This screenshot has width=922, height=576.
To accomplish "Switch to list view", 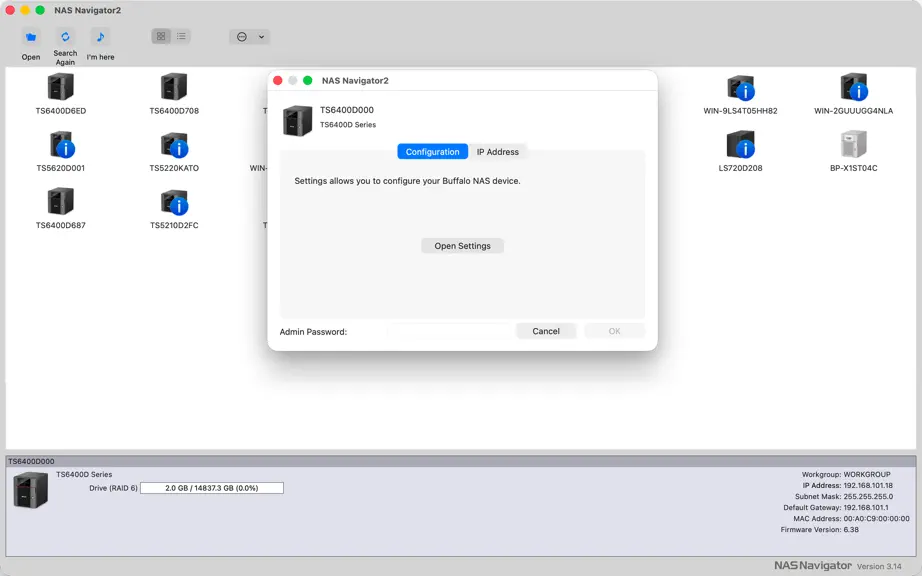I will tap(181, 36).
